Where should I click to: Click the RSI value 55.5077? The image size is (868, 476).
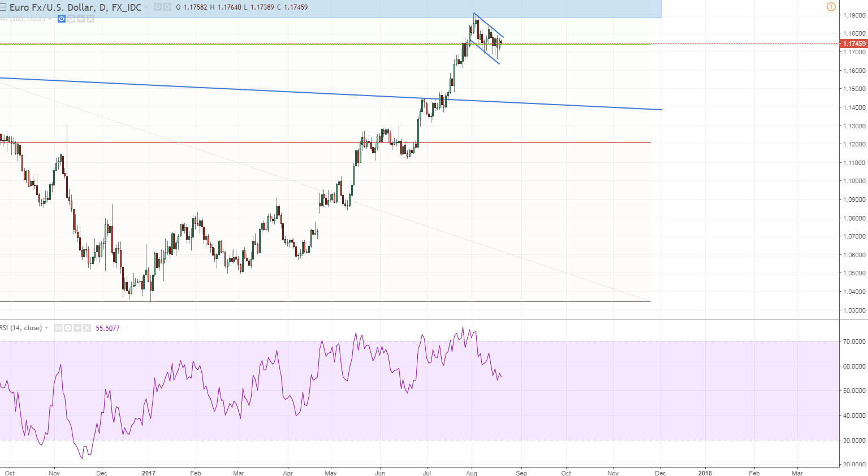pyautogui.click(x=107, y=328)
